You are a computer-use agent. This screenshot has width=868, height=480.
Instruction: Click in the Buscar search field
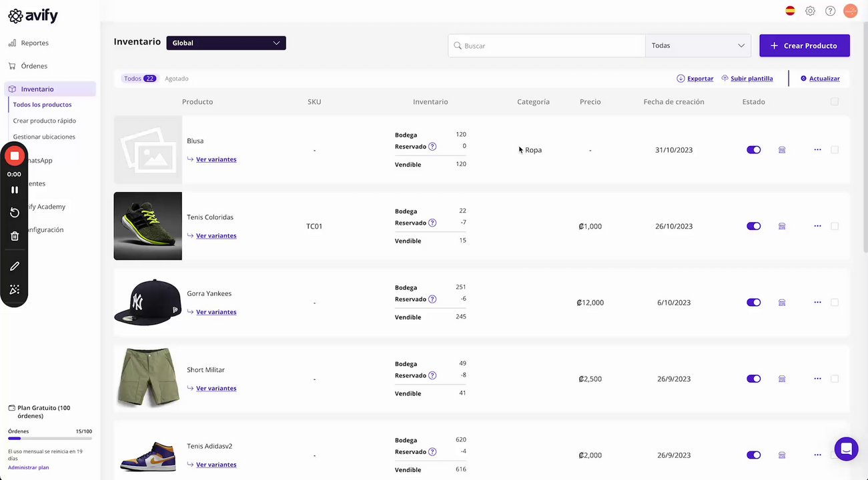(547, 46)
